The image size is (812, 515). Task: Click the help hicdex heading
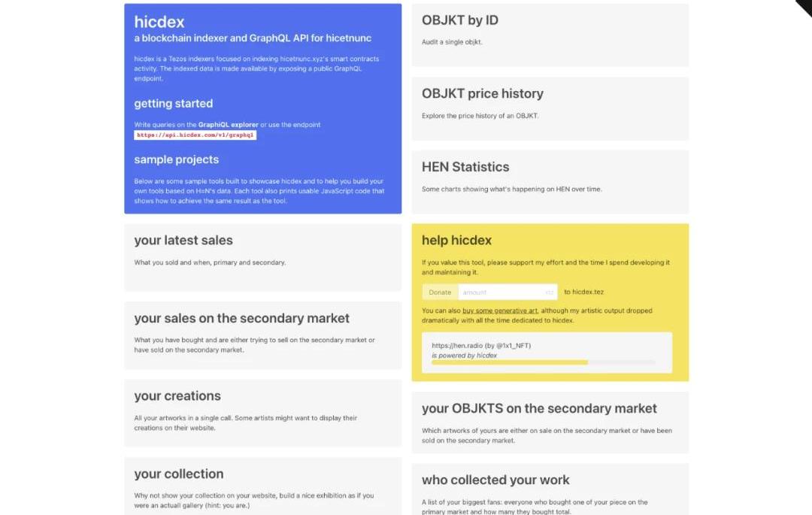(x=456, y=240)
